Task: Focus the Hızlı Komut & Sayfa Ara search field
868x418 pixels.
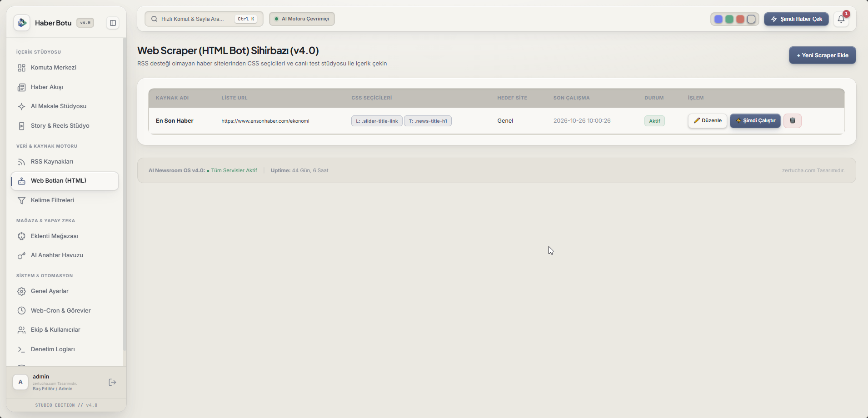Action: pos(204,19)
